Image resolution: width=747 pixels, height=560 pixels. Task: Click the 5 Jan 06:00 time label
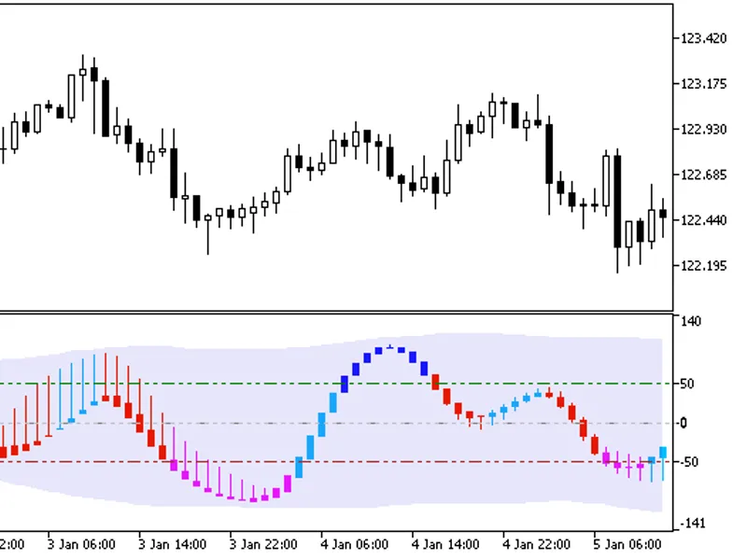pos(627,544)
